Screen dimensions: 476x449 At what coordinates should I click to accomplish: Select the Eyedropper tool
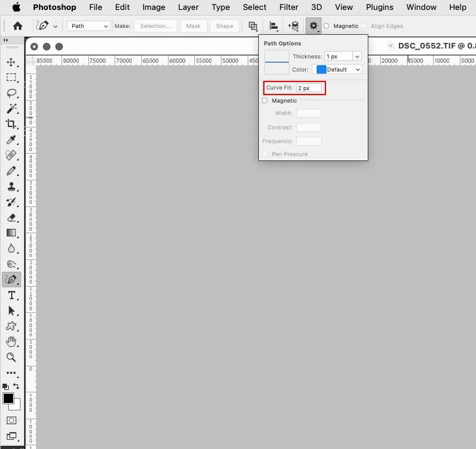pyautogui.click(x=11, y=139)
